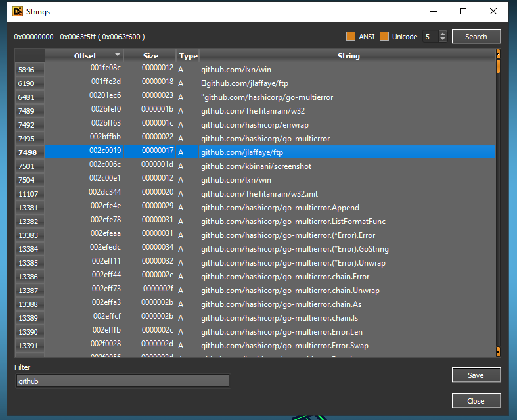This screenshot has width=517, height=420.
Task: Select row number 5846
Action: click(30, 70)
